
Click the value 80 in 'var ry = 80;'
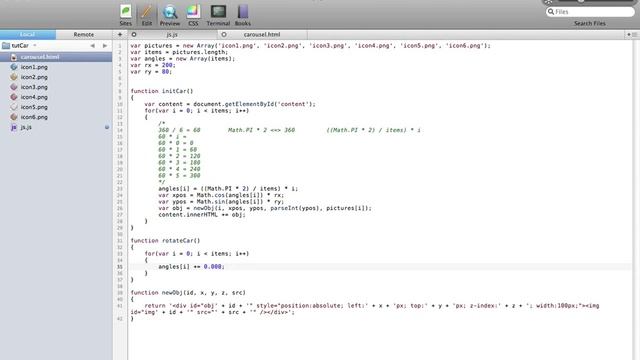coord(165,71)
